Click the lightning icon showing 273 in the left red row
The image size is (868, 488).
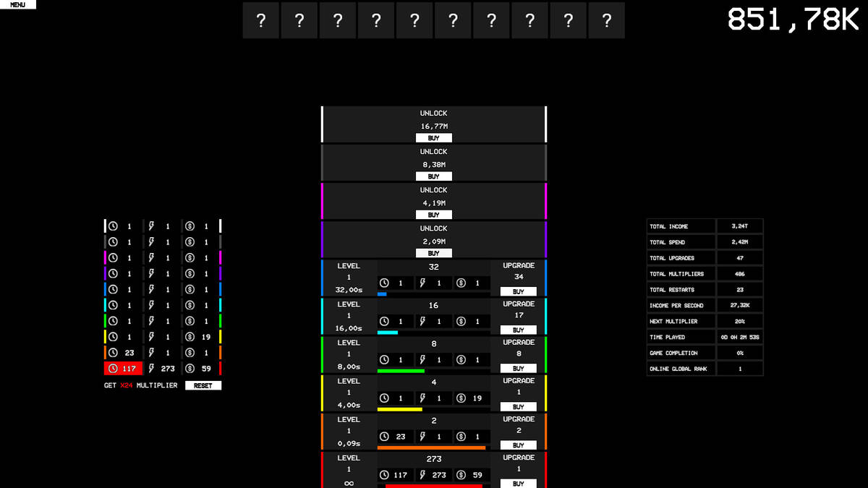(152, 369)
